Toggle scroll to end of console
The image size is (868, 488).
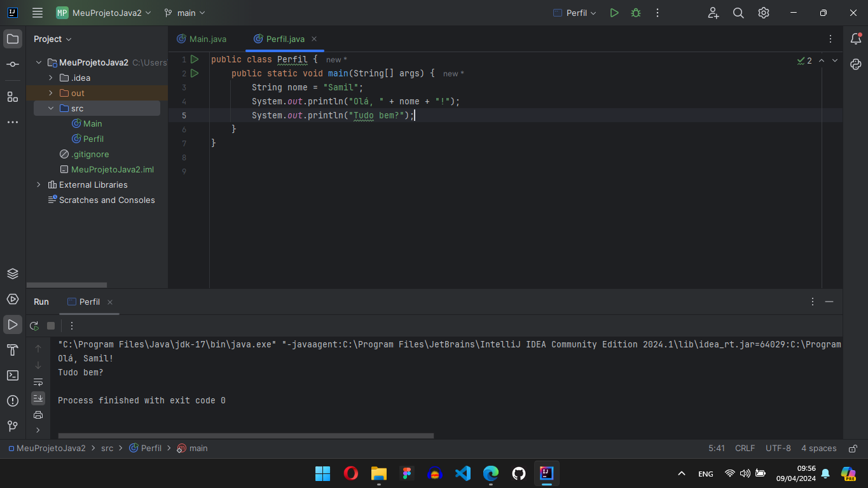[38, 398]
